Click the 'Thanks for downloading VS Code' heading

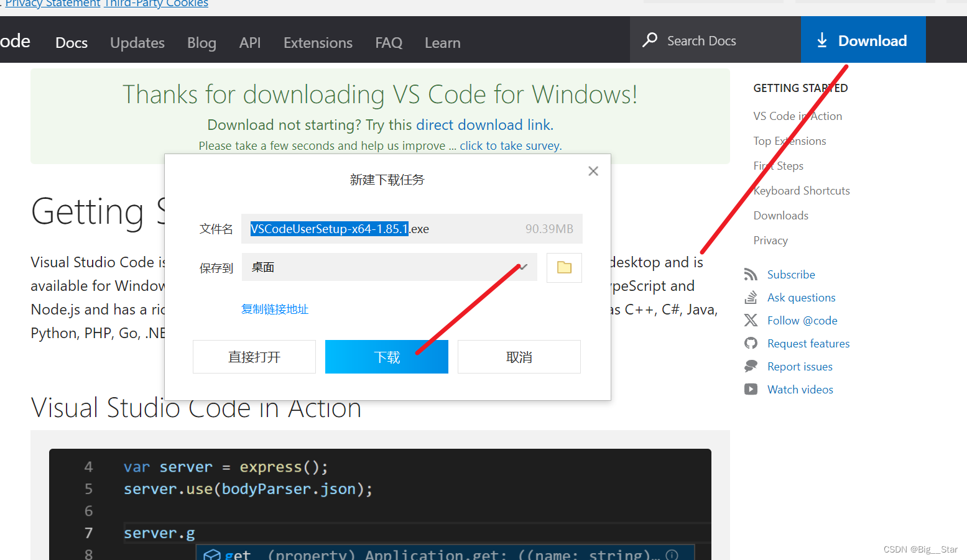(380, 94)
